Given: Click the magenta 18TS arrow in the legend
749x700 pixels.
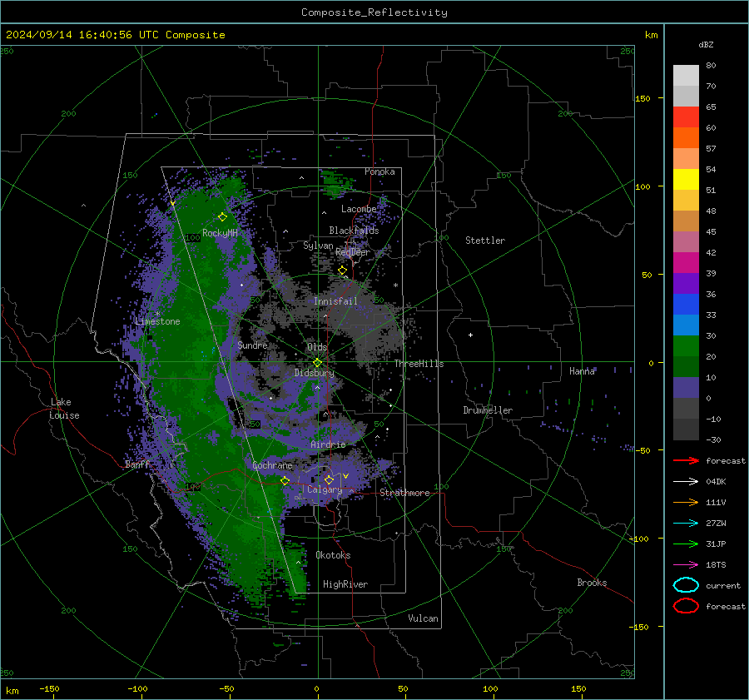Looking at the screenshot, I should 686,565.
